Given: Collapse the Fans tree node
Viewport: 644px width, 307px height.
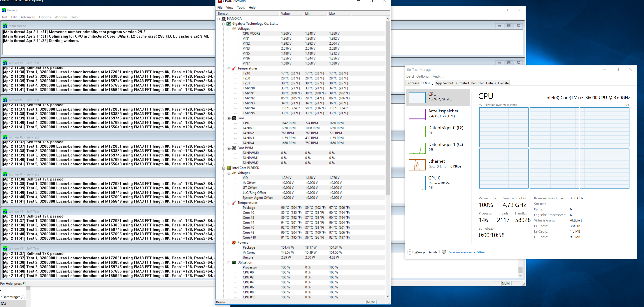Looking at the screenshot, I should [229, 118].
